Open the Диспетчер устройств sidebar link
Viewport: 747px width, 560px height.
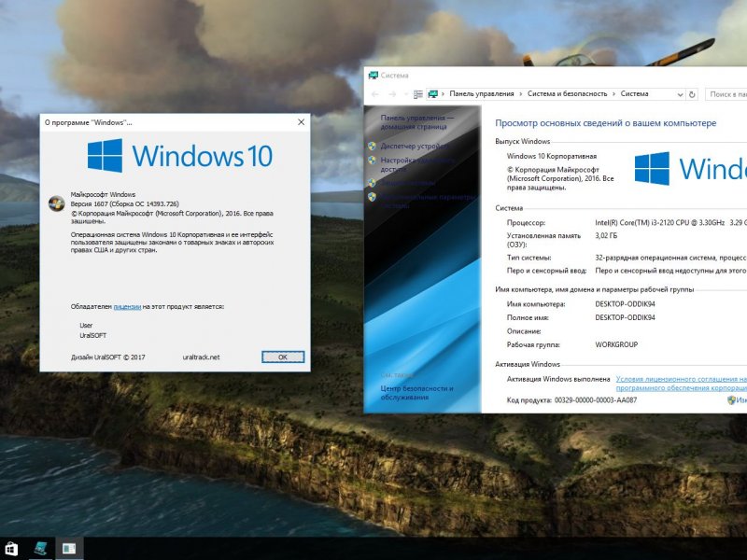coord(414,146)
